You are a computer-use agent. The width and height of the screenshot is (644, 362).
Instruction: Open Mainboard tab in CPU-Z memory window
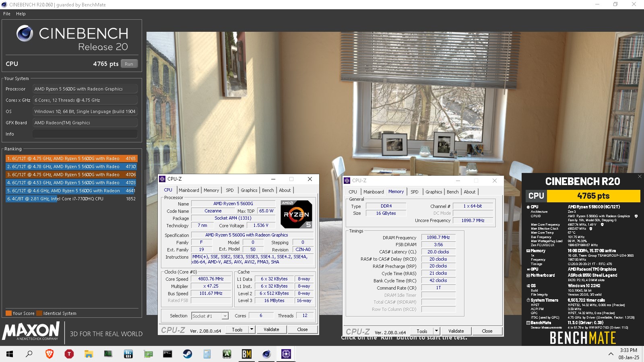click(374, 192)
